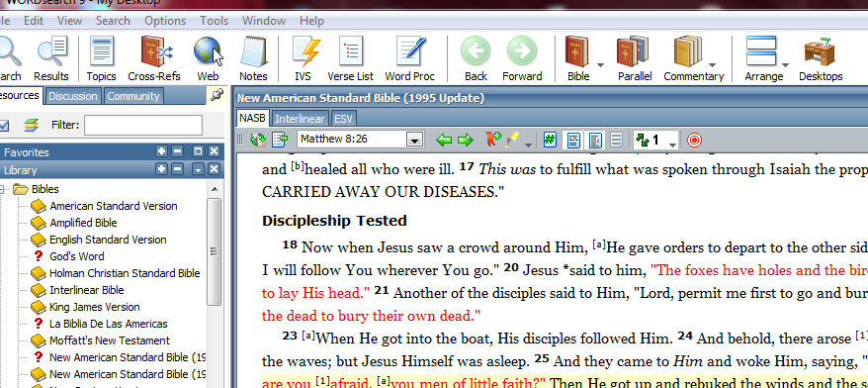Collapse the Bibles tree folder
Screen dimensions: 868x388
(x=2, y=189)
